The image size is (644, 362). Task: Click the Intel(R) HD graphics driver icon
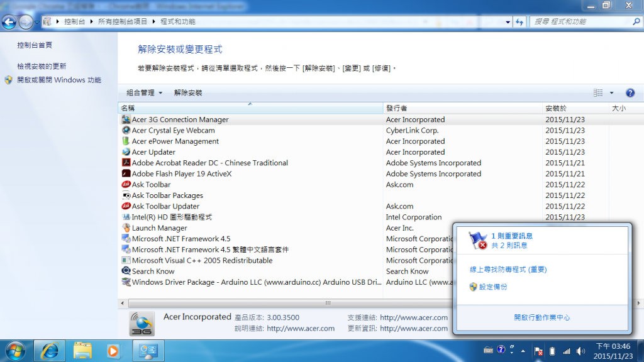[x=126, y=217]
